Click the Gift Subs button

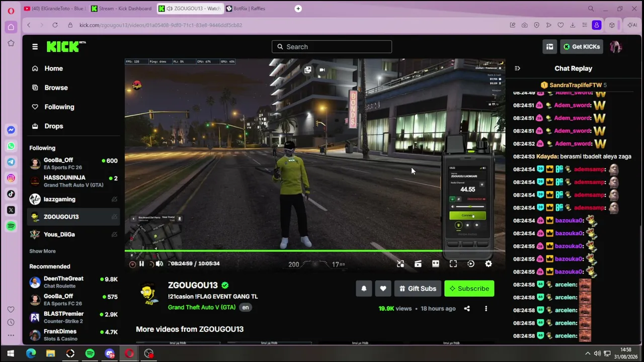[x=418, y=289]
